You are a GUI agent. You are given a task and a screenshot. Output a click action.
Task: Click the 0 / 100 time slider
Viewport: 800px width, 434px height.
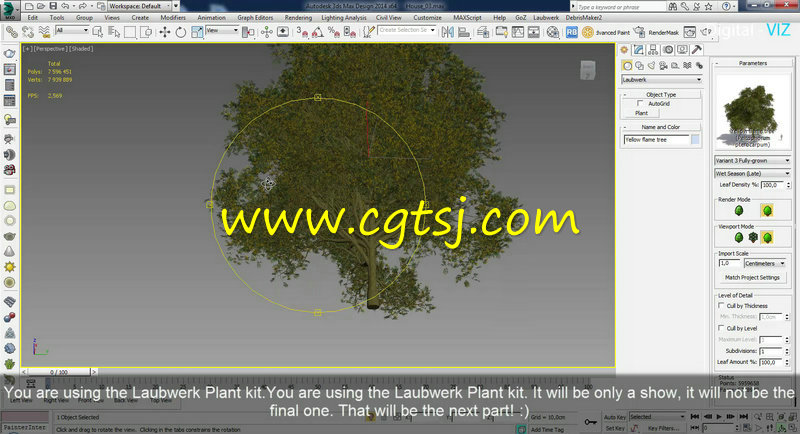[59, 372]
